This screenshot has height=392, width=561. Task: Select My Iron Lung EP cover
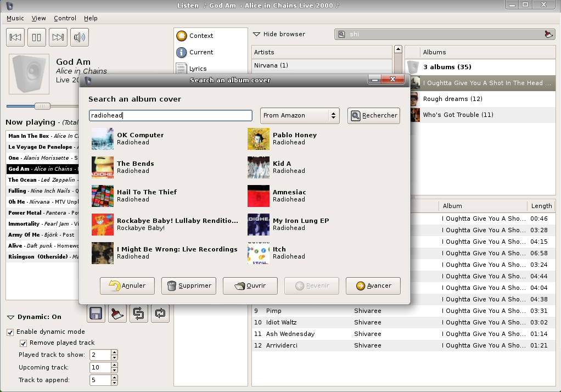click(259, 225)
